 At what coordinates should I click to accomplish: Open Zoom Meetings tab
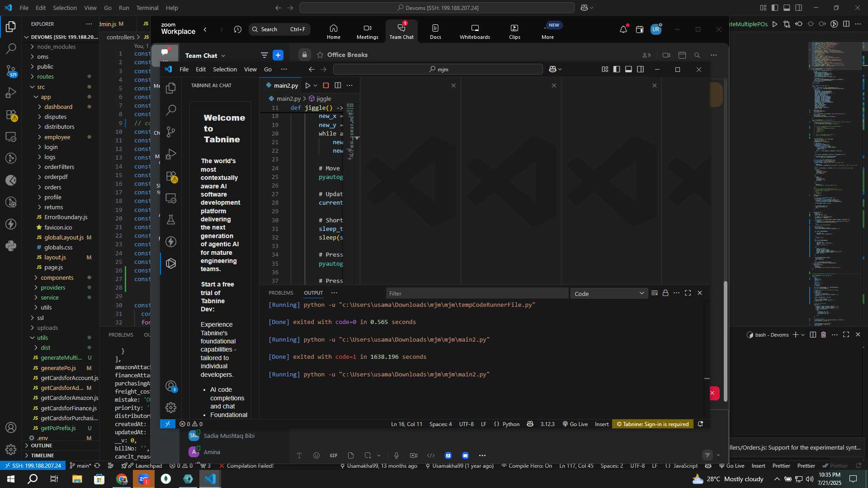pyautogui.click(x=368, y=32)
